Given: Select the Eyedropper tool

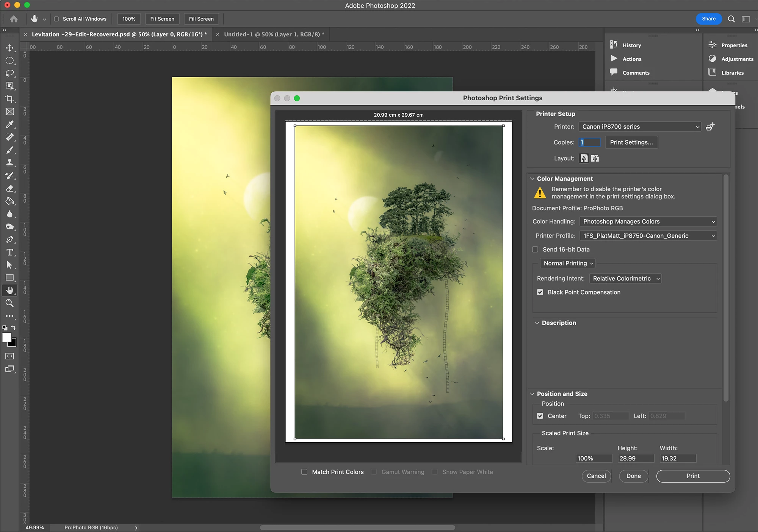Looking at the screenshot, I should click(x=10, y=124).
